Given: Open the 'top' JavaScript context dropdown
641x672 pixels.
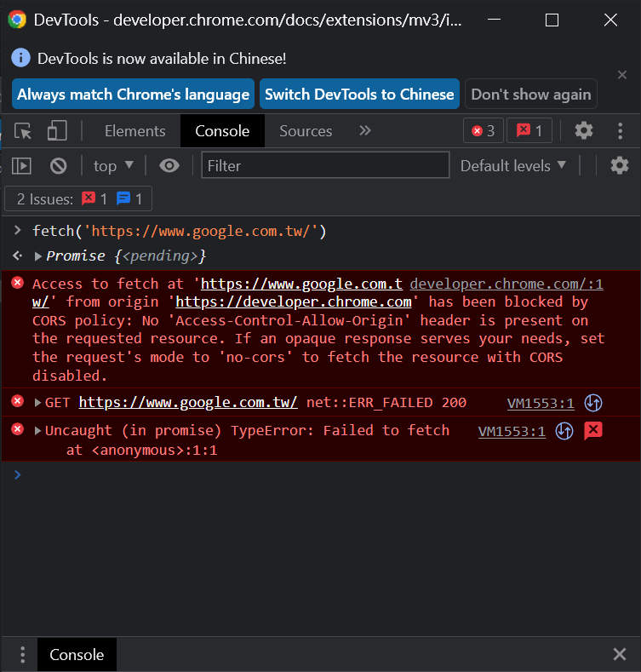Looking at the screenshot, I should click(x=113, y=166).
